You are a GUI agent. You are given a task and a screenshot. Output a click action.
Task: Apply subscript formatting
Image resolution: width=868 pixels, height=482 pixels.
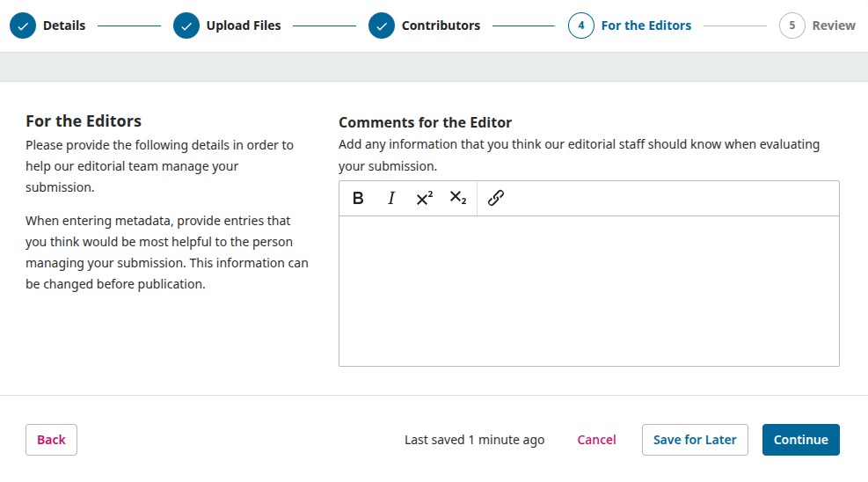[458, 198]
